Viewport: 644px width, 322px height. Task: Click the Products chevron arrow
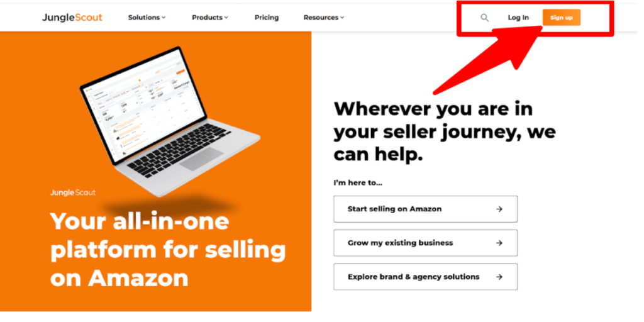click(x=226, y=18)
